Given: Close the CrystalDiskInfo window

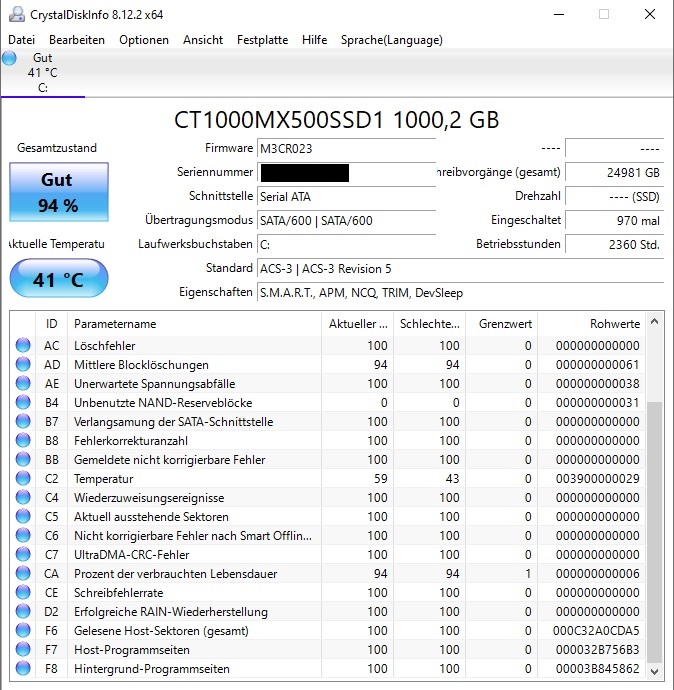Looking at the screenshot, I should coord(650,15).
